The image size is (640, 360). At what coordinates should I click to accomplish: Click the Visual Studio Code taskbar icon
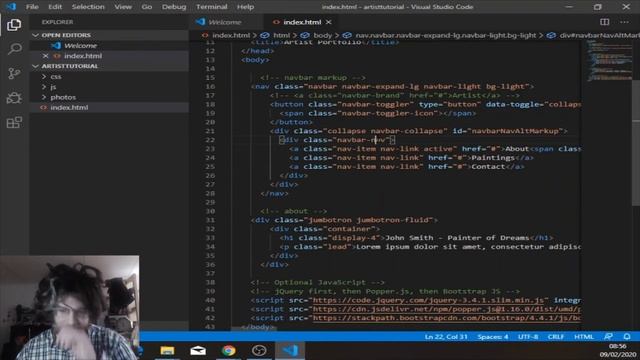point(290,351)
